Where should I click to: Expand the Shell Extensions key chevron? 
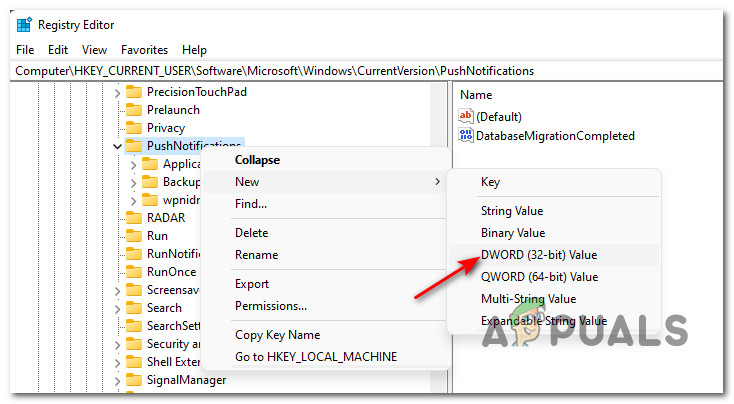coord(117,363)
